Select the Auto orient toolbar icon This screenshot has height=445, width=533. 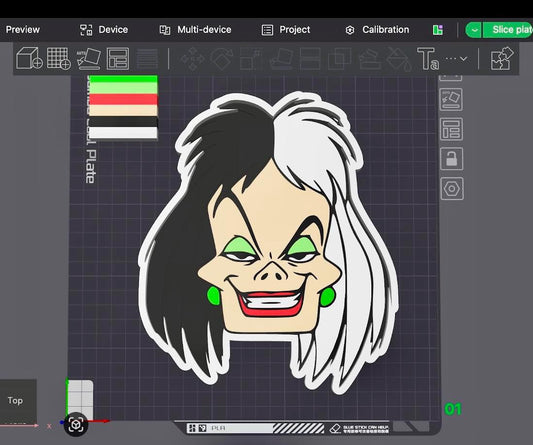pos(88,58)
